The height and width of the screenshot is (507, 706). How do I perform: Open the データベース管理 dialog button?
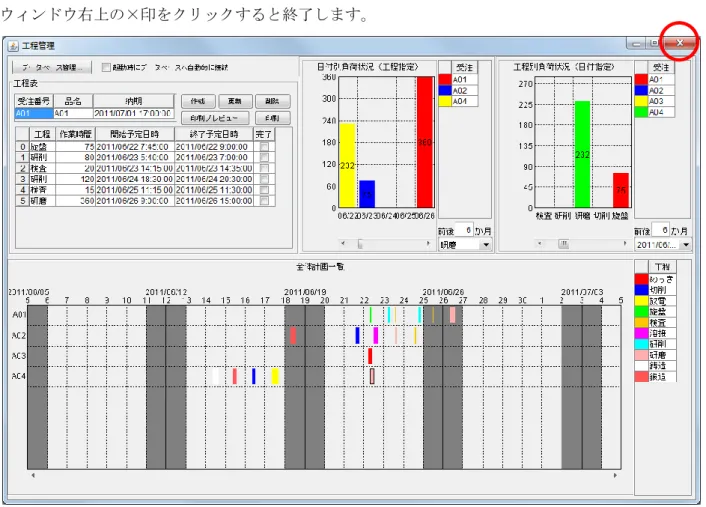pyautogui.click(x=52, y=68)
